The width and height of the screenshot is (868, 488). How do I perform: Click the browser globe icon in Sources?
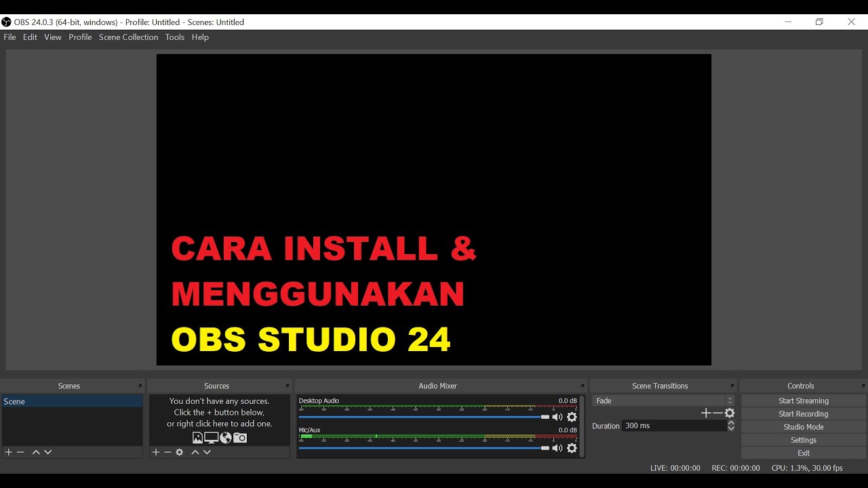pos(226,438)
